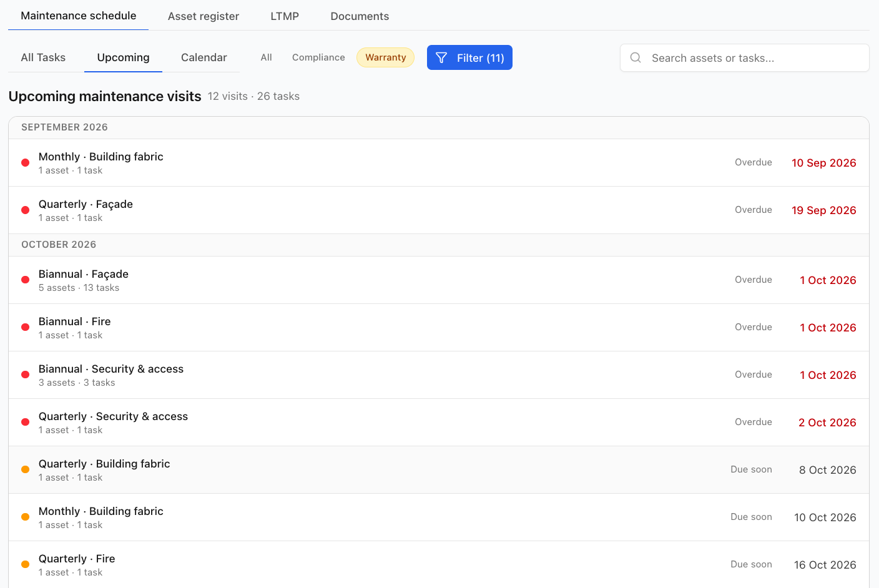Screen dimensions: 879x588
Task: Click the 8 Oct 2026 due date
Action: point(828,470)
